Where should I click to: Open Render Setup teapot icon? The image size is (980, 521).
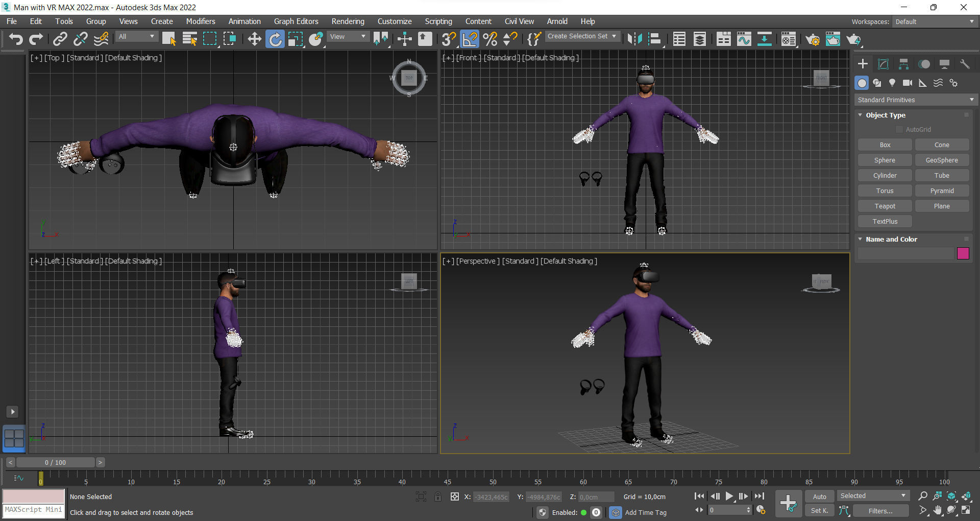coord(812,39)
